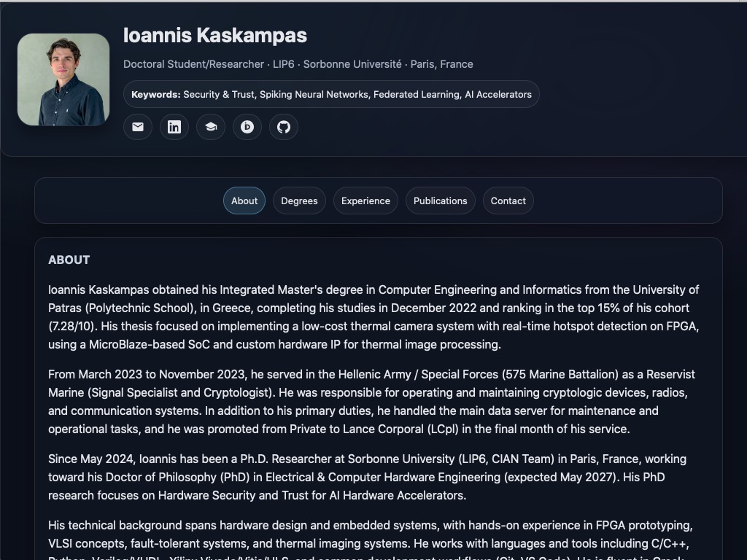
Task: Open the LinkedIn profile icon
Action: [174, 127]
